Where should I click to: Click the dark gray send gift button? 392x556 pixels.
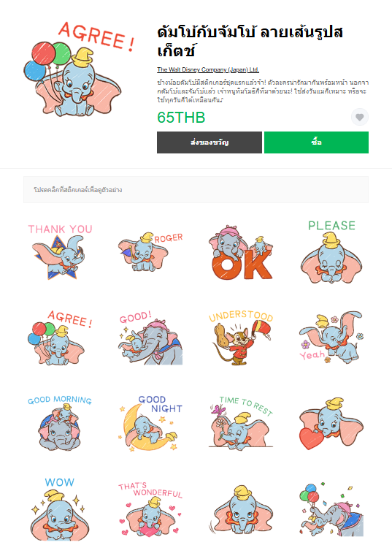coord(209,142)
